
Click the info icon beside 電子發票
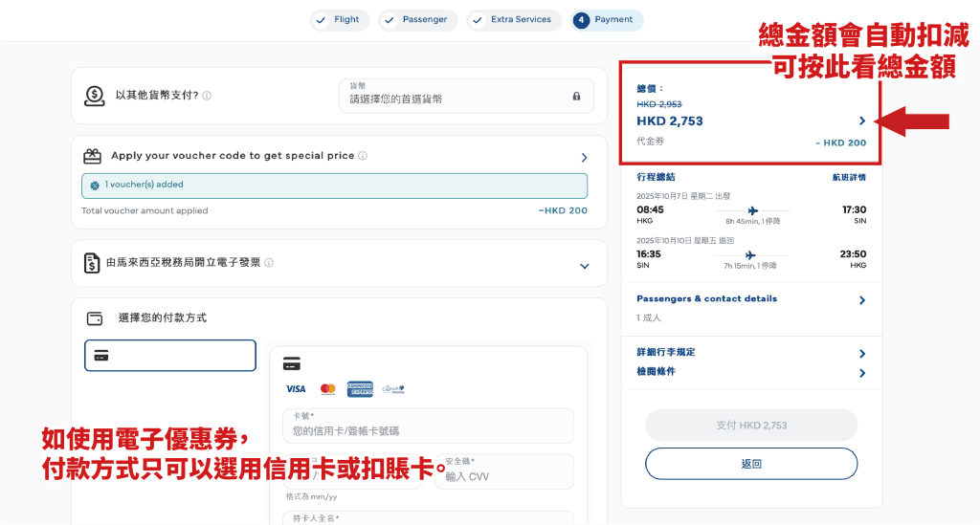pyautogui.click(x=269, y=263)
